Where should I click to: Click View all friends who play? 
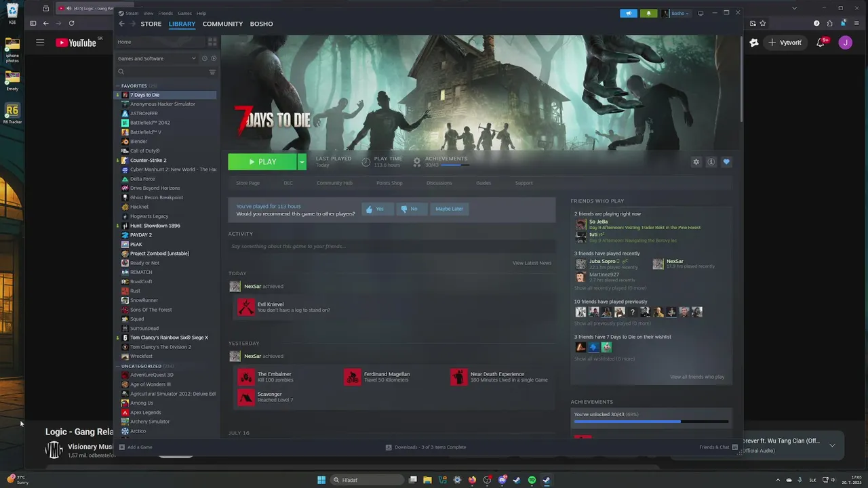point(697,377)
